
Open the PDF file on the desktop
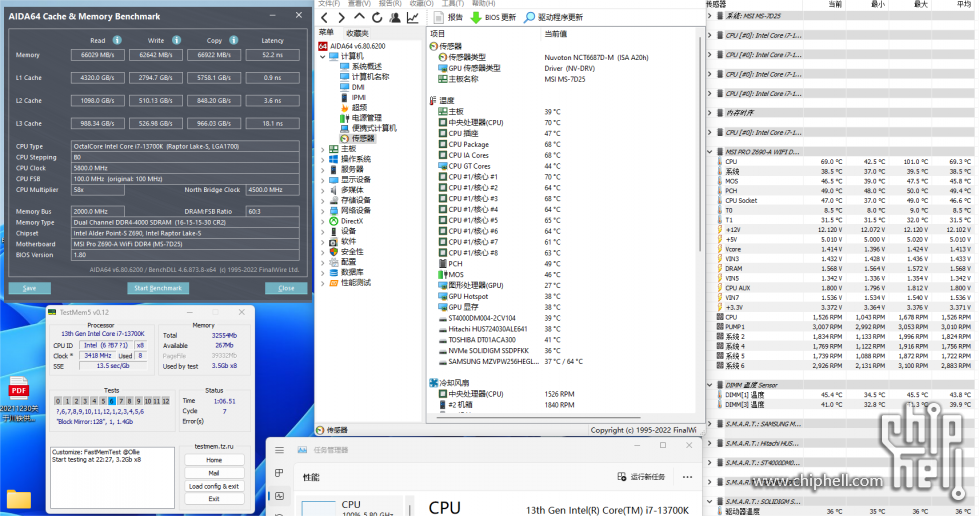[x=19, y=400]
